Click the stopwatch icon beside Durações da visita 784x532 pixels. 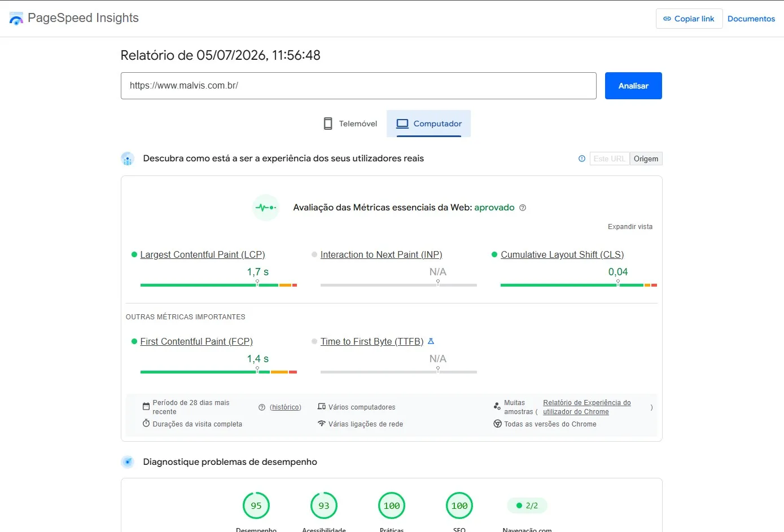146,424
